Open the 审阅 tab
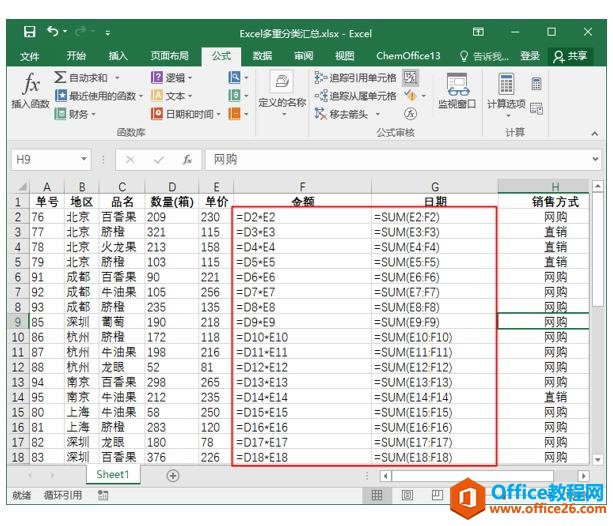613x526 pixels. click(x=303, y=56)
